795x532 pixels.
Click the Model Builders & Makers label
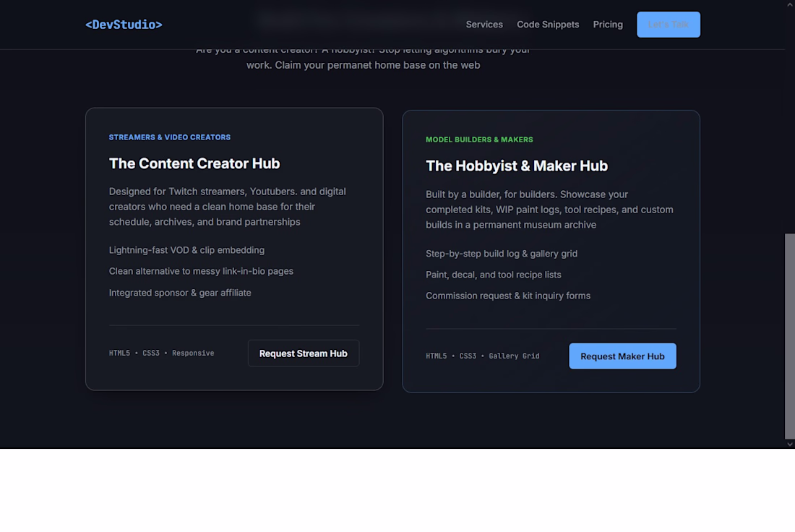[479, 140]
